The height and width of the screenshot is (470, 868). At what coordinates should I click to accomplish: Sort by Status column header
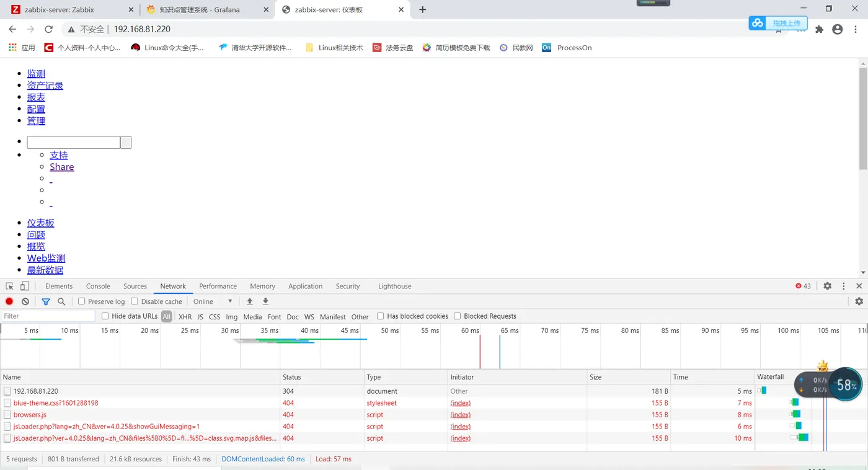coord(322,377)
